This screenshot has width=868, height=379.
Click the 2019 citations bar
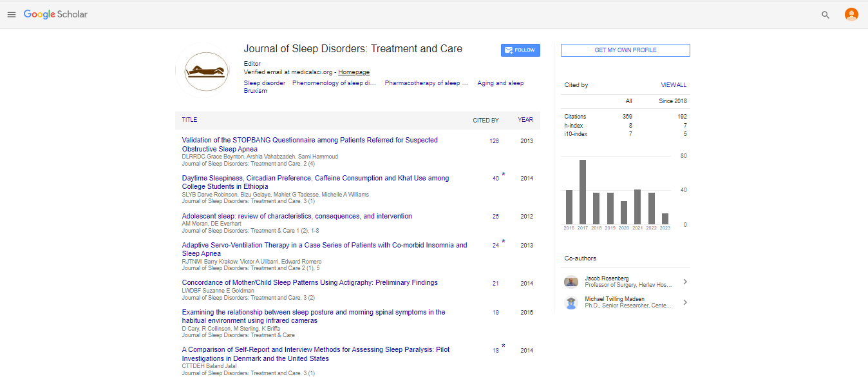click(x=610, y=208)
